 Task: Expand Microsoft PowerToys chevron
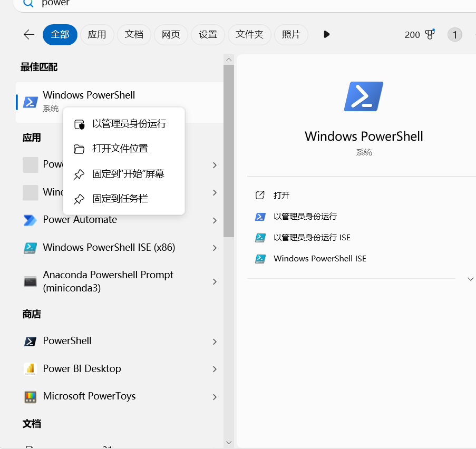coord(215,397)
